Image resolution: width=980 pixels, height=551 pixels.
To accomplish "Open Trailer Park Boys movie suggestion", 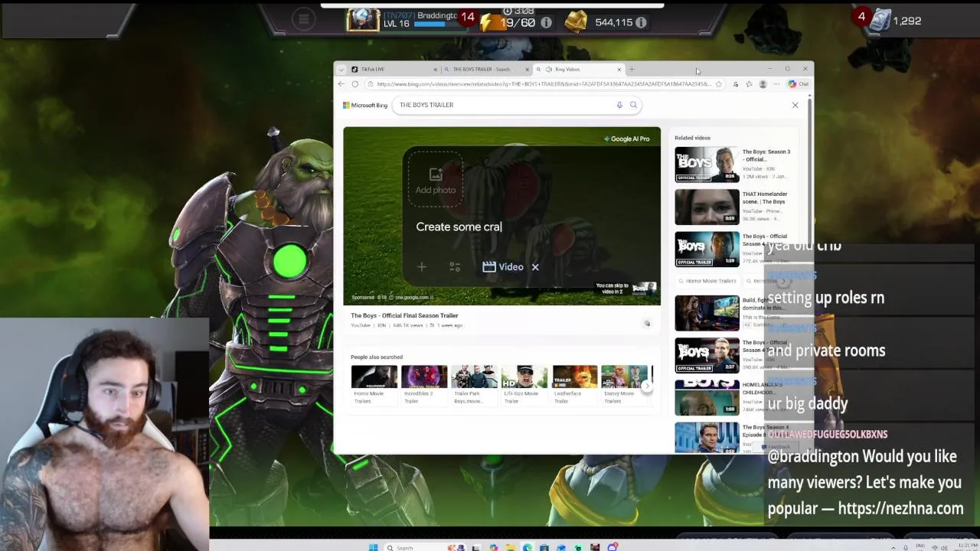I will 475,385.
